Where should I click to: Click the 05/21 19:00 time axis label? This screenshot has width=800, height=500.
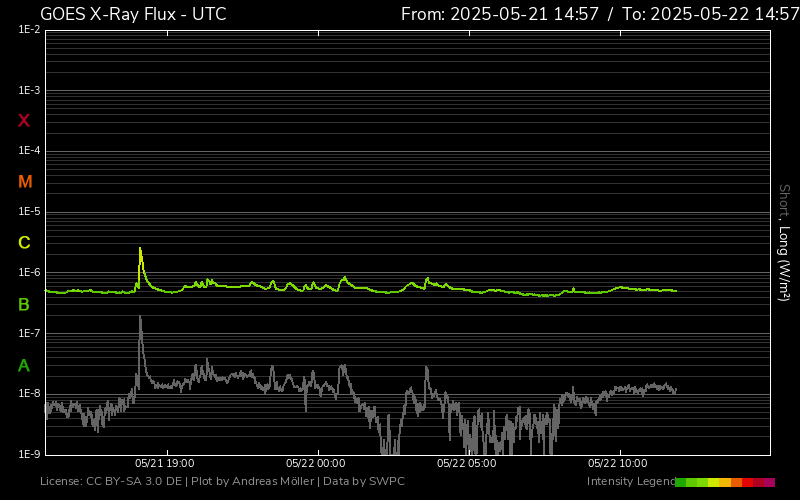(165, 463)
